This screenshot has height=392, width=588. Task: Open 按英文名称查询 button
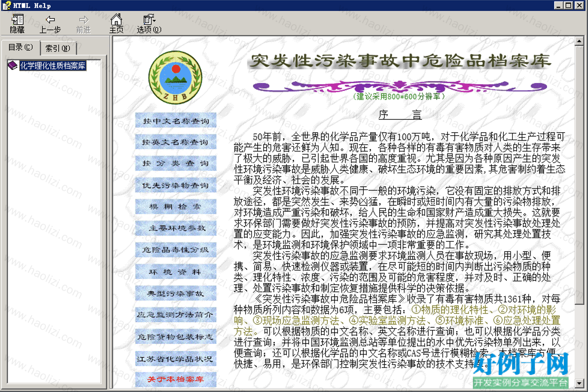[176, 142]
